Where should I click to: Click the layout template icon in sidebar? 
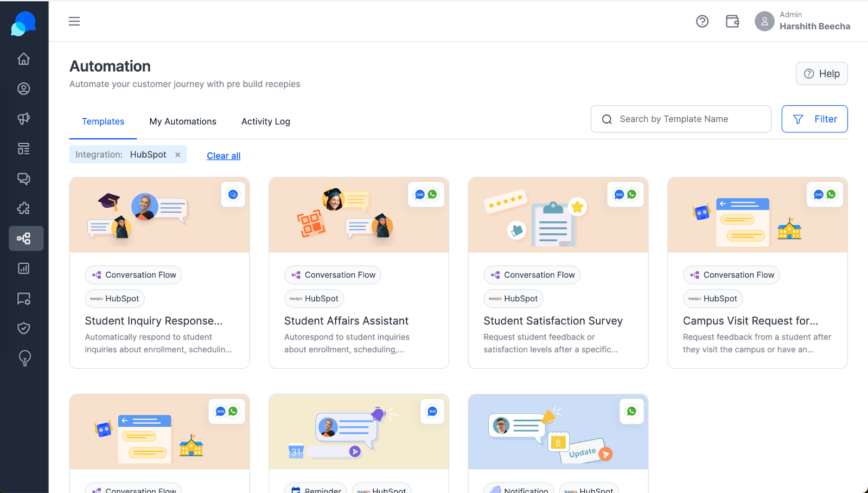[23, 149]
